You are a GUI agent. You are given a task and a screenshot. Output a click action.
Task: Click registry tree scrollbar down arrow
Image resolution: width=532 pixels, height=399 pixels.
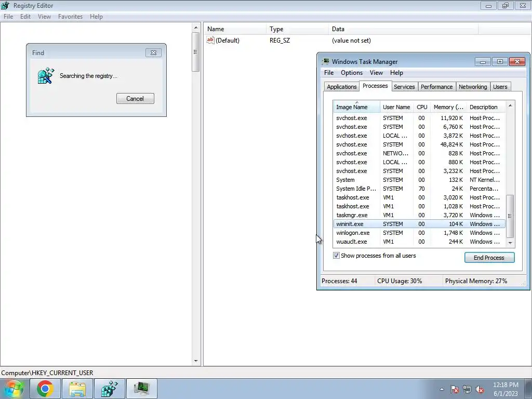[196, 361]
